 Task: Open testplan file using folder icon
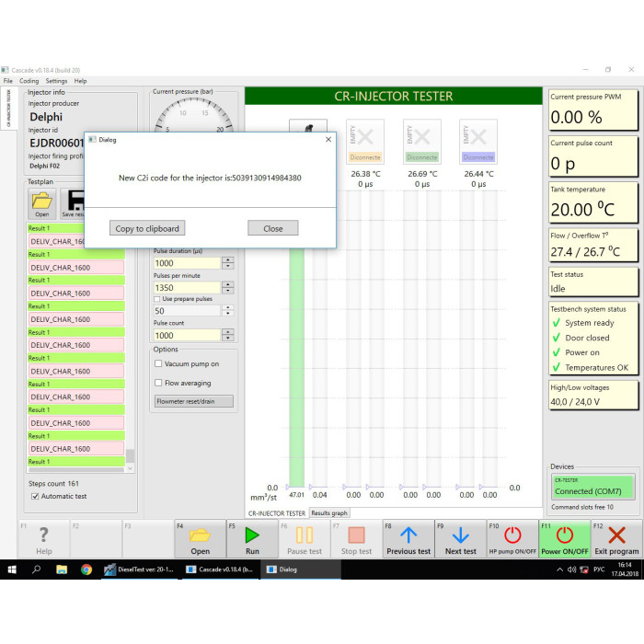click(42, 202)
